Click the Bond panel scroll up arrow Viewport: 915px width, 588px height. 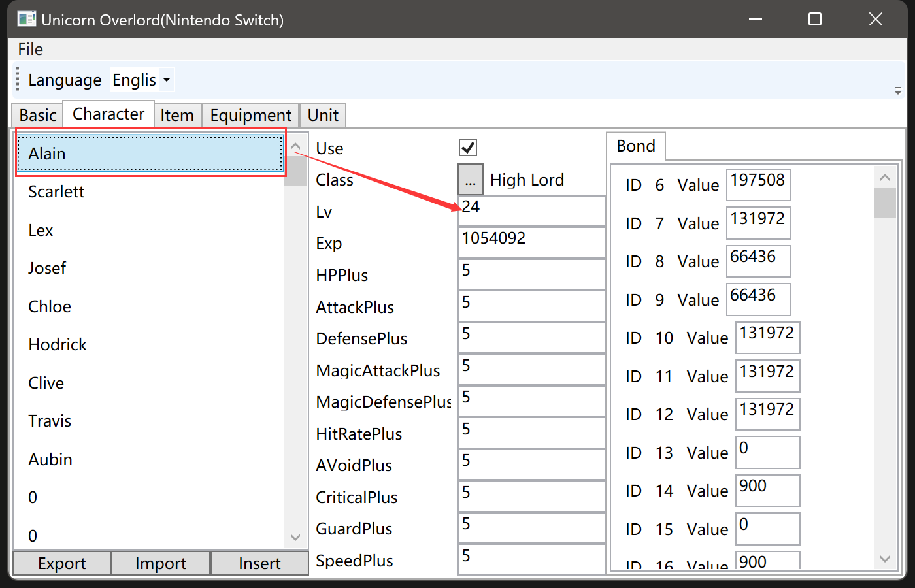point(885,177)
